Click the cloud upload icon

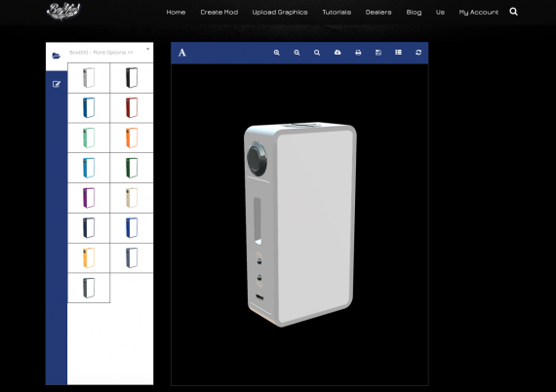pyautogui.click(x=338, y=53)
